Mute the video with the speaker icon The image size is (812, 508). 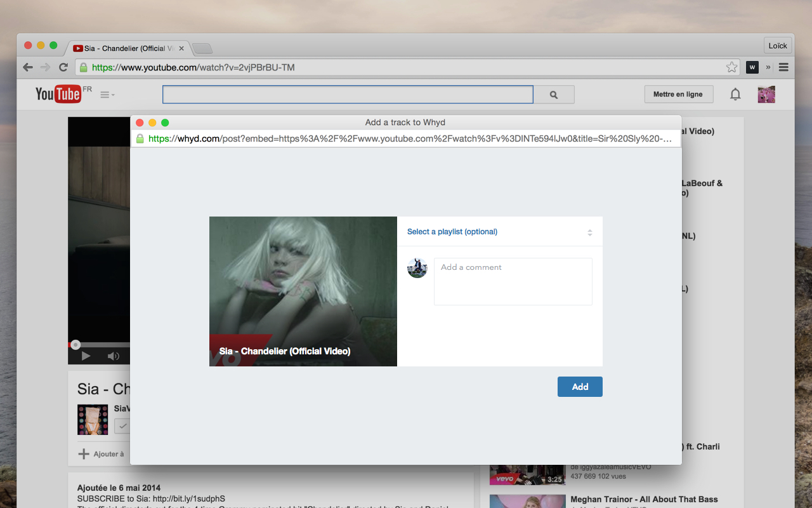[114, 356]
